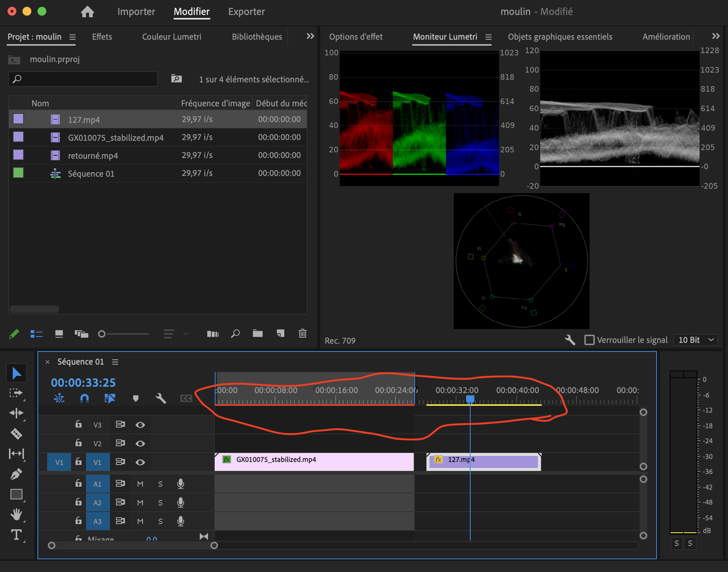Switch project panel to freeform view

pyautogui.click(x=82, y=334)
